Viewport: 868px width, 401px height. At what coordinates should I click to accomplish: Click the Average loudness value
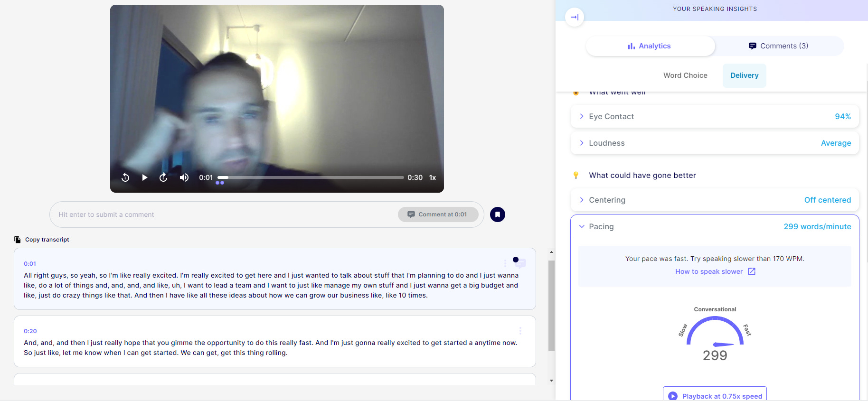click(x=836, y=143)
